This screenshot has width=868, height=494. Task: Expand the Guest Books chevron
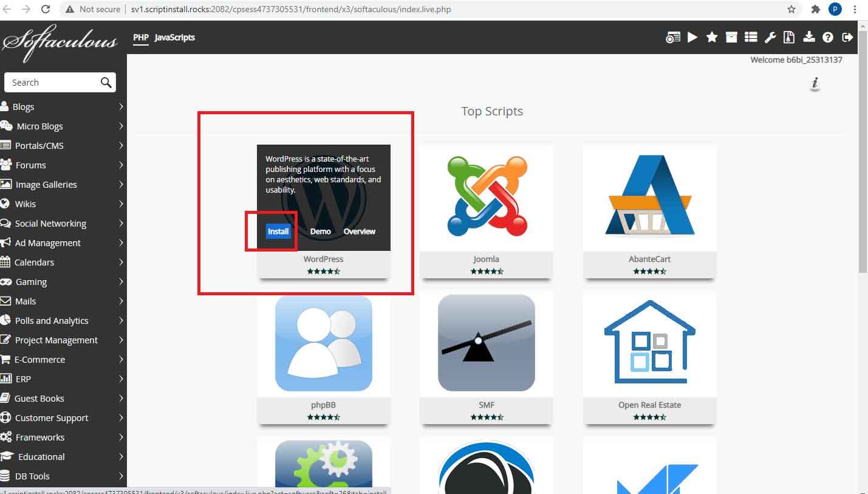tap(121, 398)
